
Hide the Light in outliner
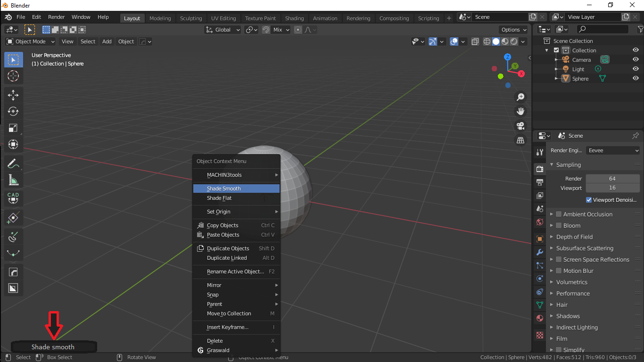tap(636, 69)
